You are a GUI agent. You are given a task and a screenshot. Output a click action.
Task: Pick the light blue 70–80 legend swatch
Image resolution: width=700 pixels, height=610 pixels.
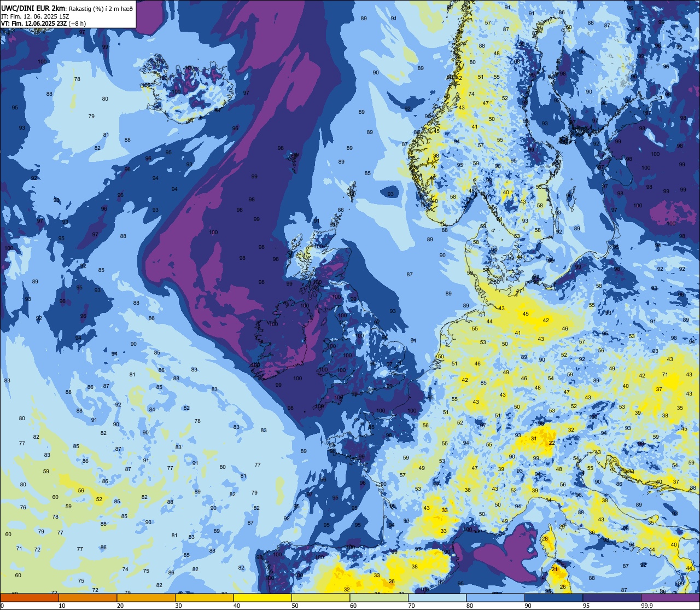point(437,598)
